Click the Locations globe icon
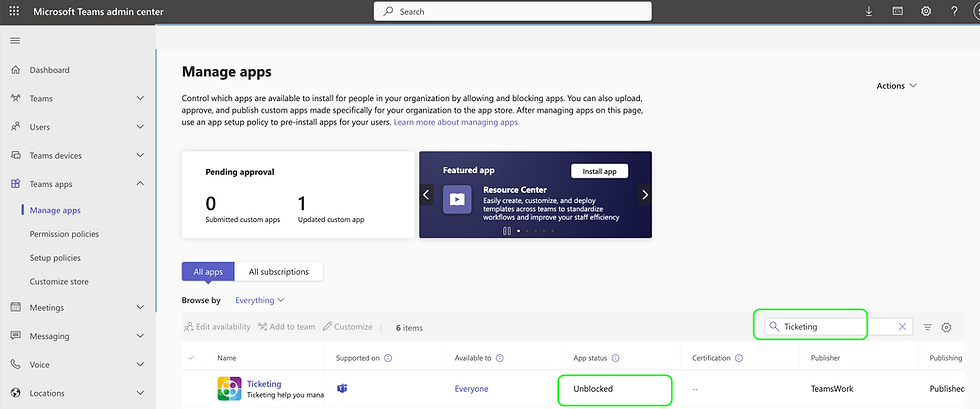Screen dimensions: 980x409 coord(16,393)
